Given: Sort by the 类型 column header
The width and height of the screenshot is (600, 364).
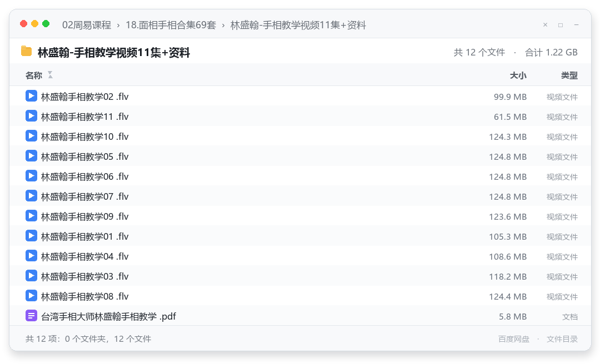Looking at the screenshot, I should coord(569,75).
